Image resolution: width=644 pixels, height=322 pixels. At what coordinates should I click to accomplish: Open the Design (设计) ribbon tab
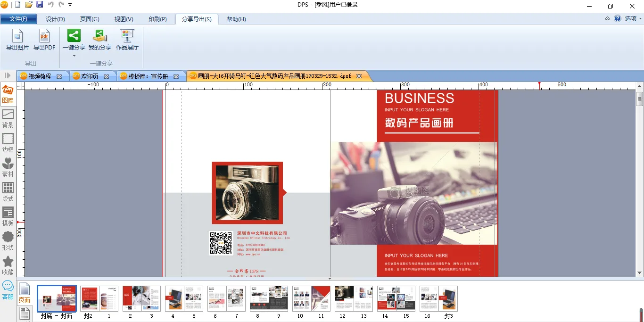point(55,19)
